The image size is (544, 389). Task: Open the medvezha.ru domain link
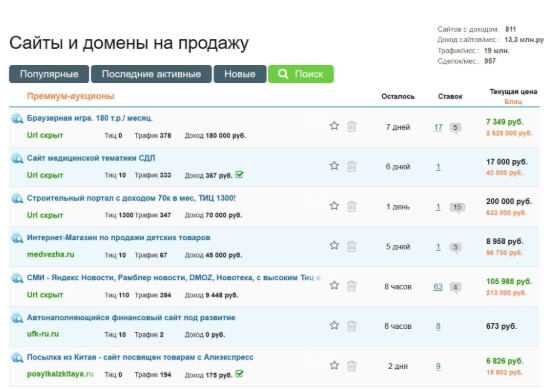pyautogui.click(x=51, y=254)
